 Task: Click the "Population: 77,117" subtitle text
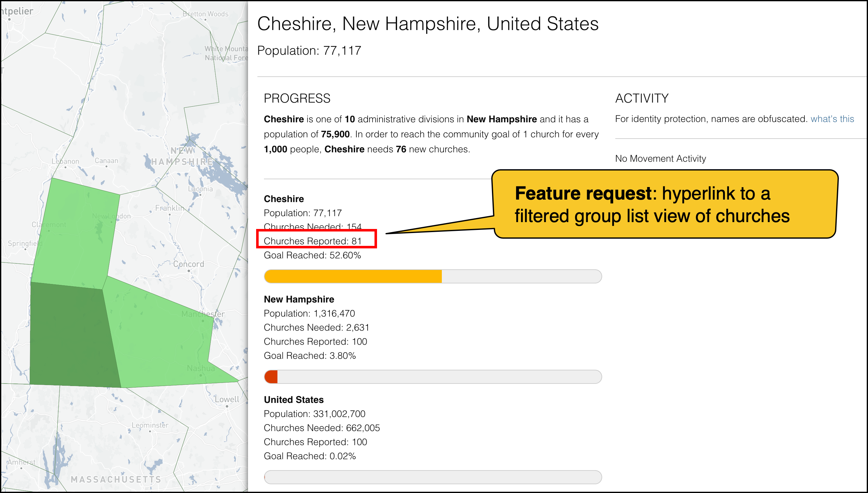pyautogui.click(x=309, y=51)
